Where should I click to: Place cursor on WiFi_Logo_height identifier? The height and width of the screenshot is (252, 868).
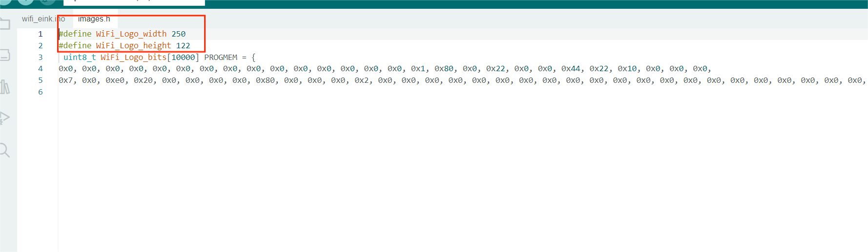[x=133, y=46]
